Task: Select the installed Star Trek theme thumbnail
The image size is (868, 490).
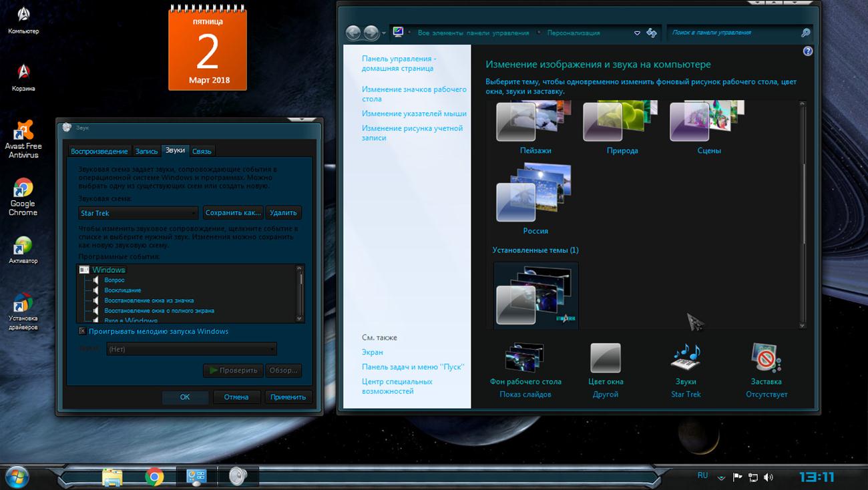Action: coord(535,294)
